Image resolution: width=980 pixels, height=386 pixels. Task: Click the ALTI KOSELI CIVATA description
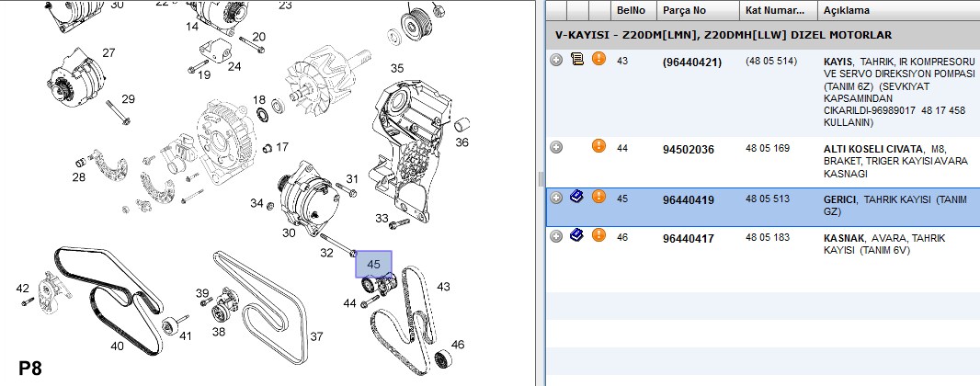click(x=897, y=161)
